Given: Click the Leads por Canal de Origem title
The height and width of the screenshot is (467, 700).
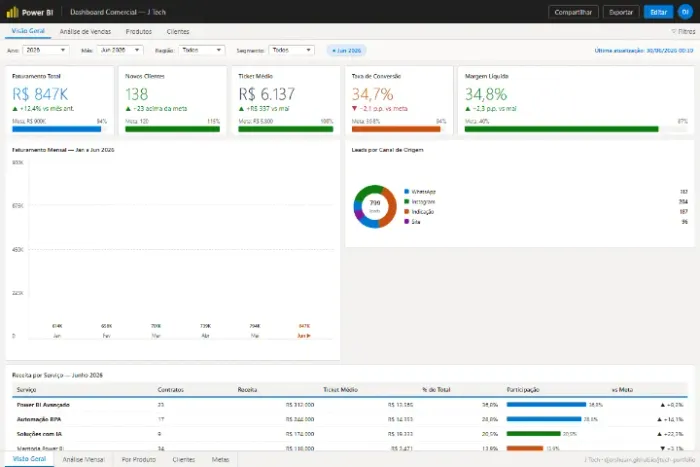Looking at the screenshot, I should point(388,150).
